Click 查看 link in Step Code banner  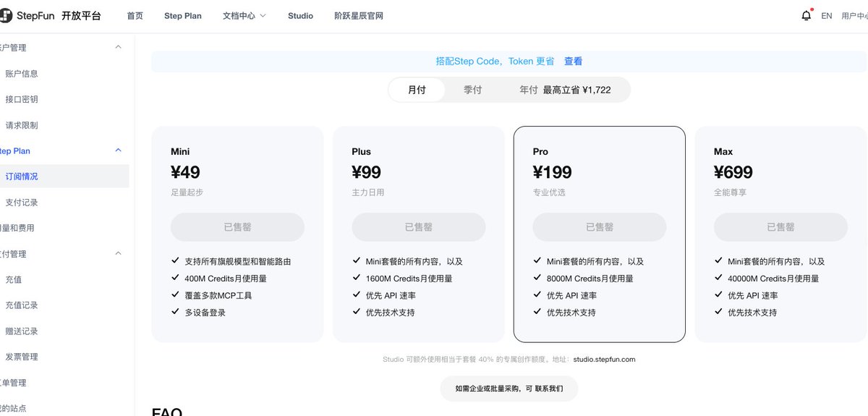pos(574,61)
